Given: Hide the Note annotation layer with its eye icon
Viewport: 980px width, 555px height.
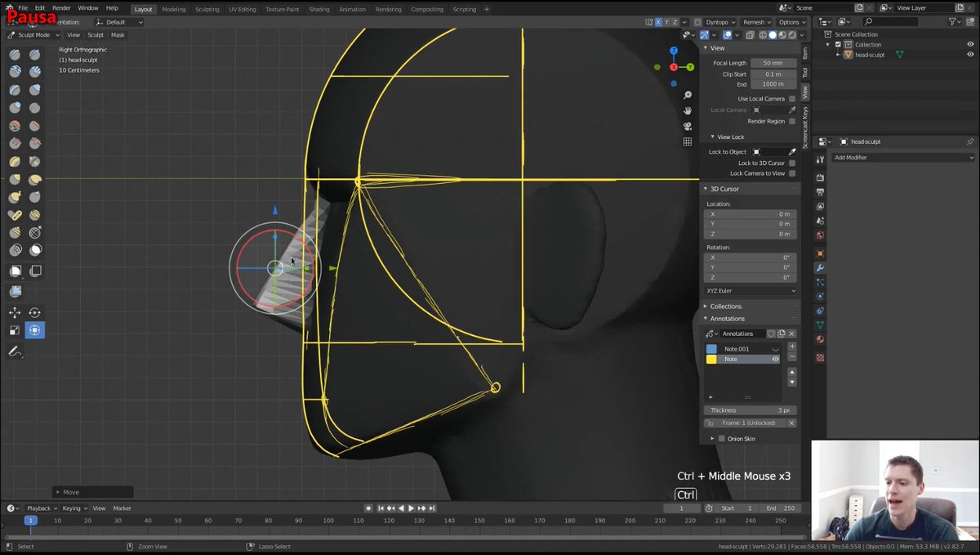Looking at the screenshot, I should (776, 359).
